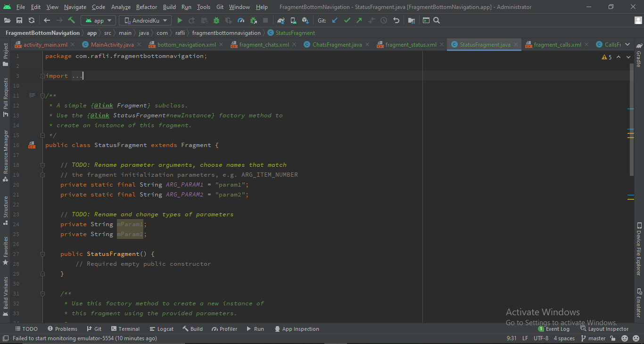The image size is (644, 344).
Task: Run the app with the green play icon
Action: [x=180, y=20]
